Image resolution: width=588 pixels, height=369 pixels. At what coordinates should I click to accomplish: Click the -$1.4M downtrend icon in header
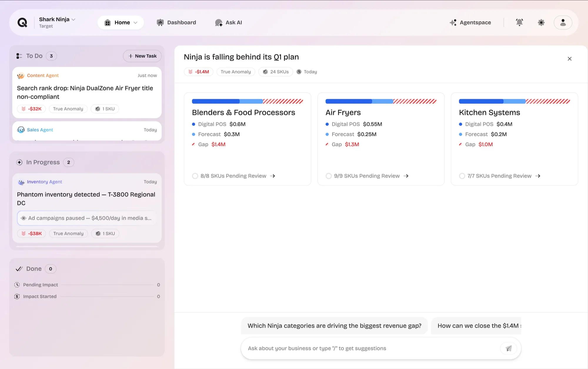[191, 72]
